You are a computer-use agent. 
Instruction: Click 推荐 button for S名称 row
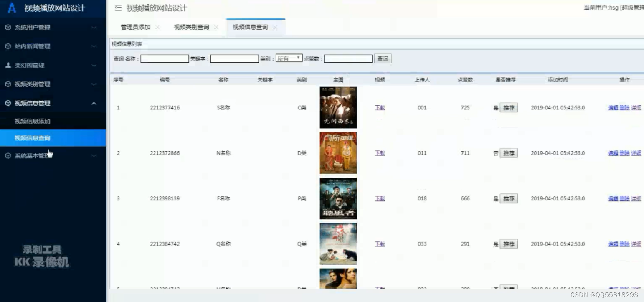pos(509,108)
